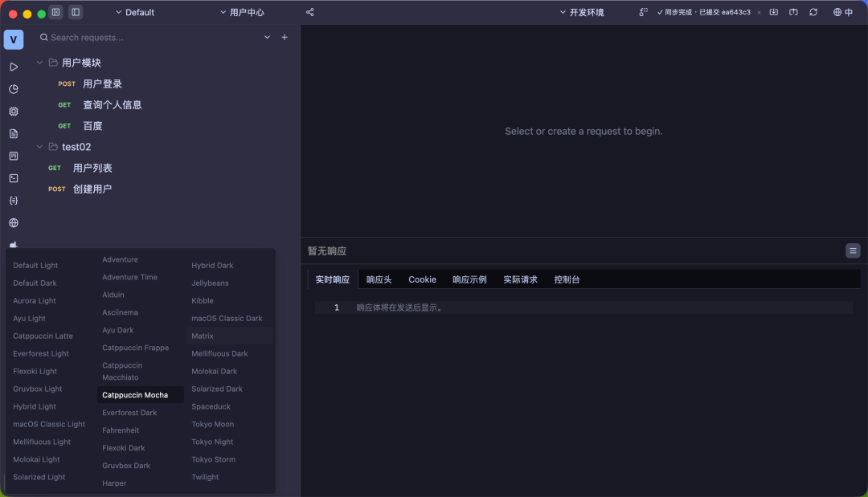
Task: Select the Aurora Light theme
Action: click(35, 301)
